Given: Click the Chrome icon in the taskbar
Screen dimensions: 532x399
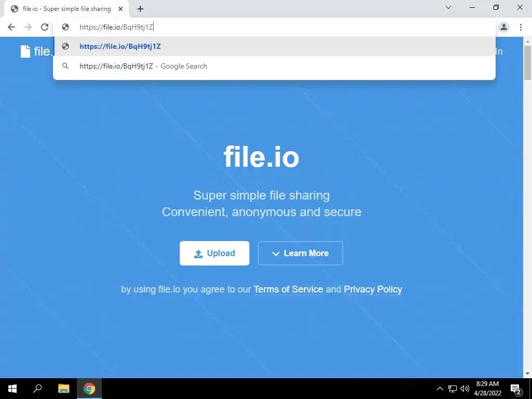Looking at the screenshot, I should point(89,389).
